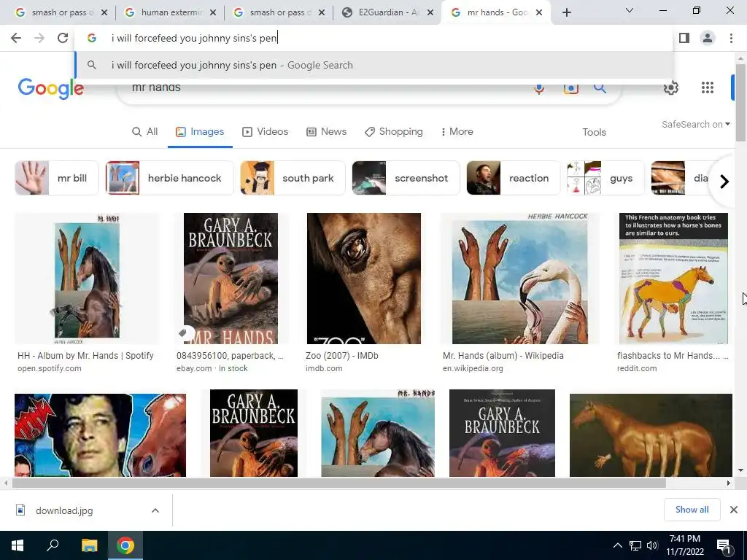This screenshot has height=560, width=747.
Task: Click the blue magnifier search icon
Action: point(600,87)
